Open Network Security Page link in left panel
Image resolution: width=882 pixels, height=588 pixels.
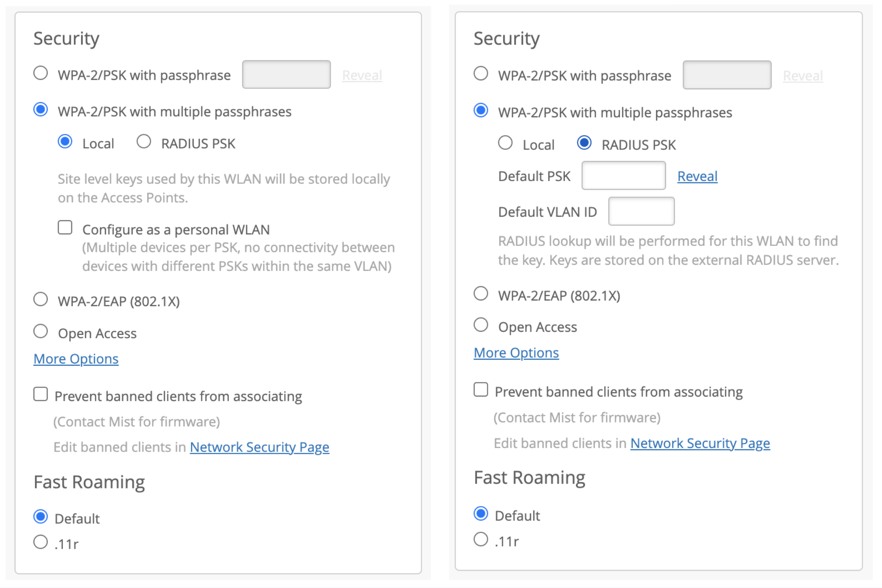click(259, 447)
